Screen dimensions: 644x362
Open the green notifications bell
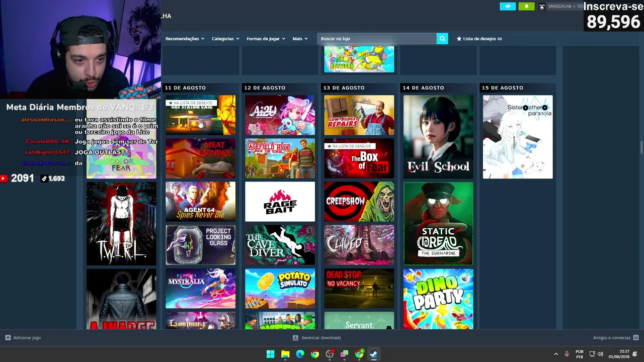526,7
